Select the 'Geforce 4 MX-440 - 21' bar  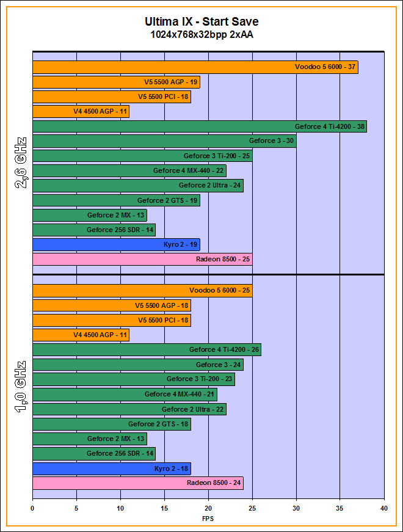point(125,395)
